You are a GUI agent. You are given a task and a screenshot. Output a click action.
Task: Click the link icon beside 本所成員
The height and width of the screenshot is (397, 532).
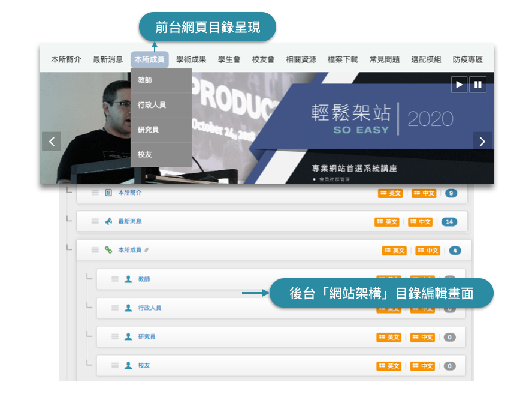click(x=108, y=250)
